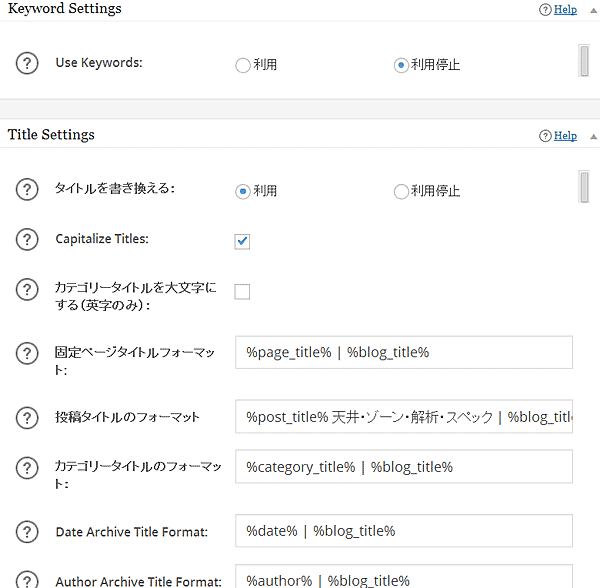
Task: Enable カテゴリータイトルを大文字にする checkbox
Action: pyautogui.click(x=242, y=292)
